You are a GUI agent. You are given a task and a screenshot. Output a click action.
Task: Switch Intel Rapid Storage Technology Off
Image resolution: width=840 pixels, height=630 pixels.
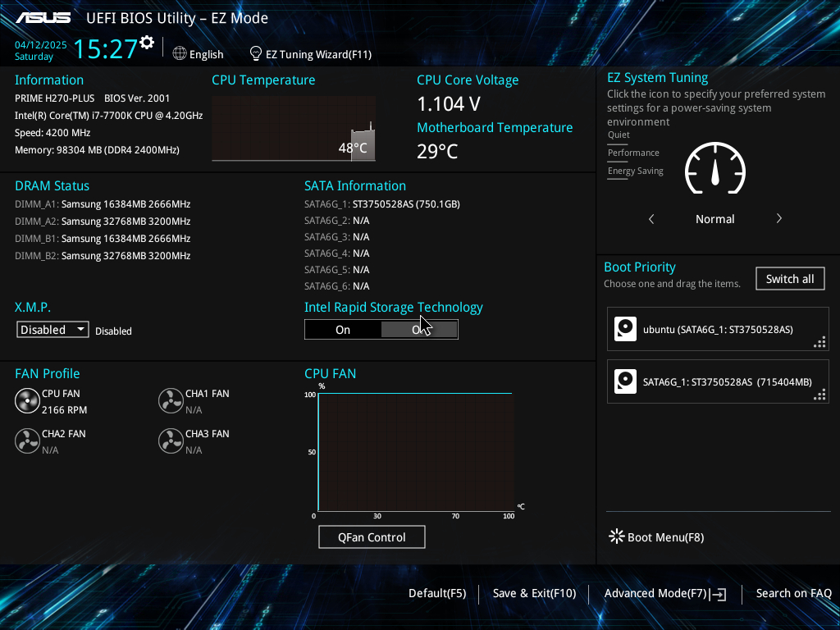[x=419, y=330]
